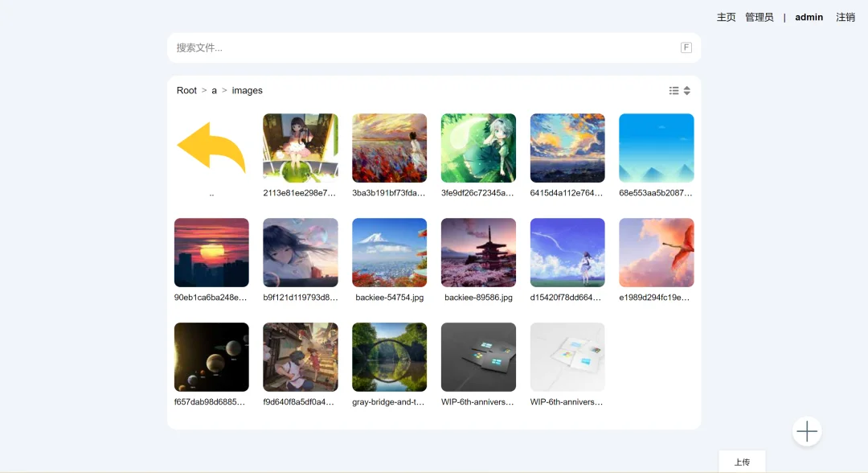Click the admin username
Viewport: 868px width, 473px height.
pyautogui.click(x=809, y=17)
